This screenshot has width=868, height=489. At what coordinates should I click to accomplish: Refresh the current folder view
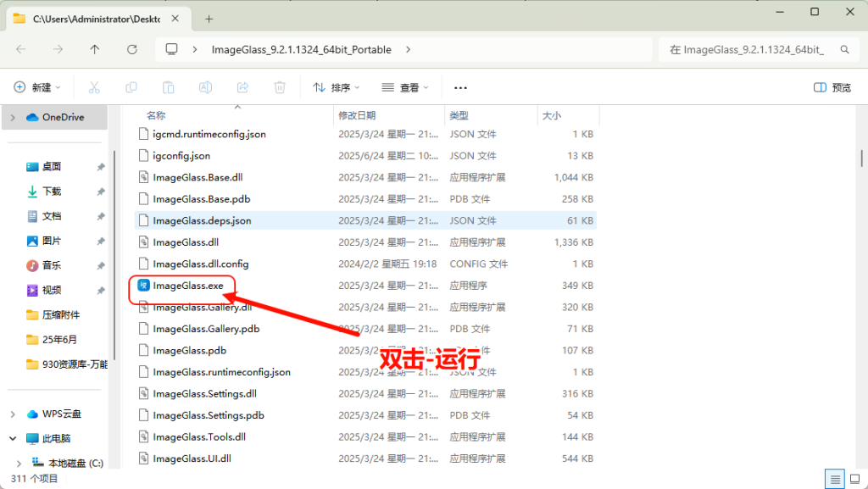point(131,49)
